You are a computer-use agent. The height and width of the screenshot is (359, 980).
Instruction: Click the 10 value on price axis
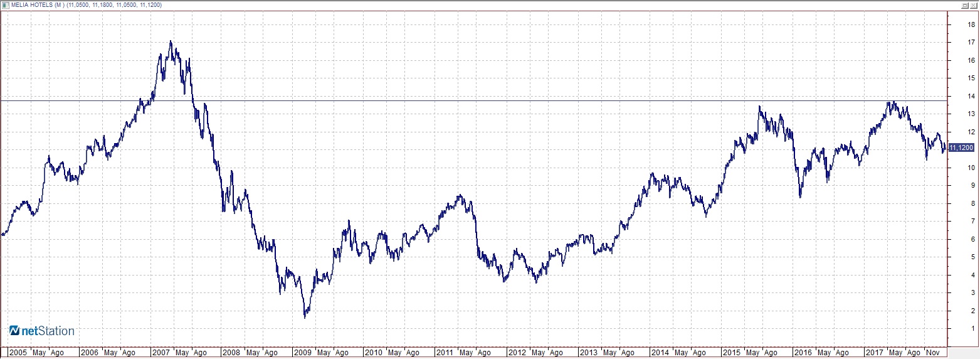coord(970,168)
